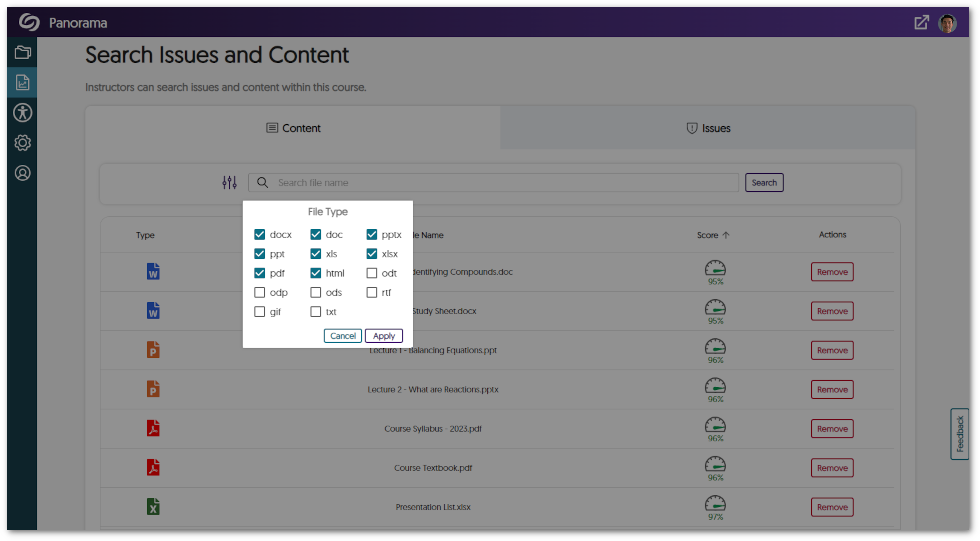Open the reports chart icon in the sidebar
The image size is (980, 541).
[x=22, y=82]
